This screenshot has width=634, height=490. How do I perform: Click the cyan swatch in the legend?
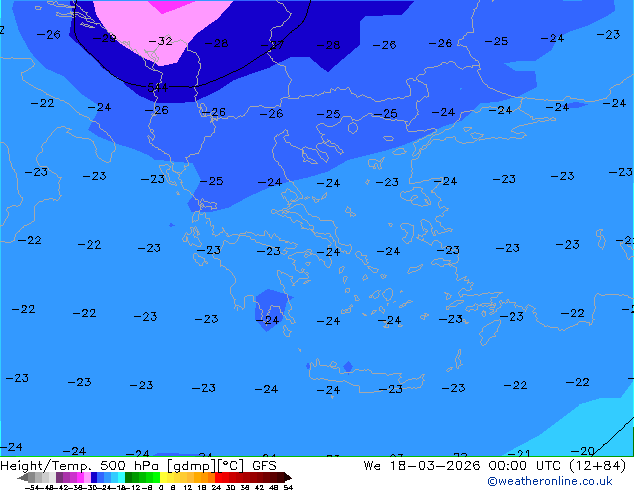tap(121, 477)
